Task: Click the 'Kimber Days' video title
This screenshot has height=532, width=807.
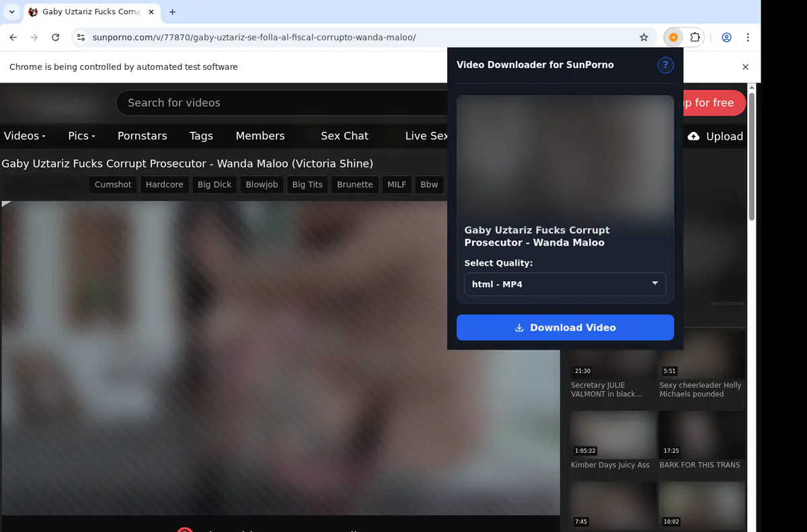Action: 610,465
